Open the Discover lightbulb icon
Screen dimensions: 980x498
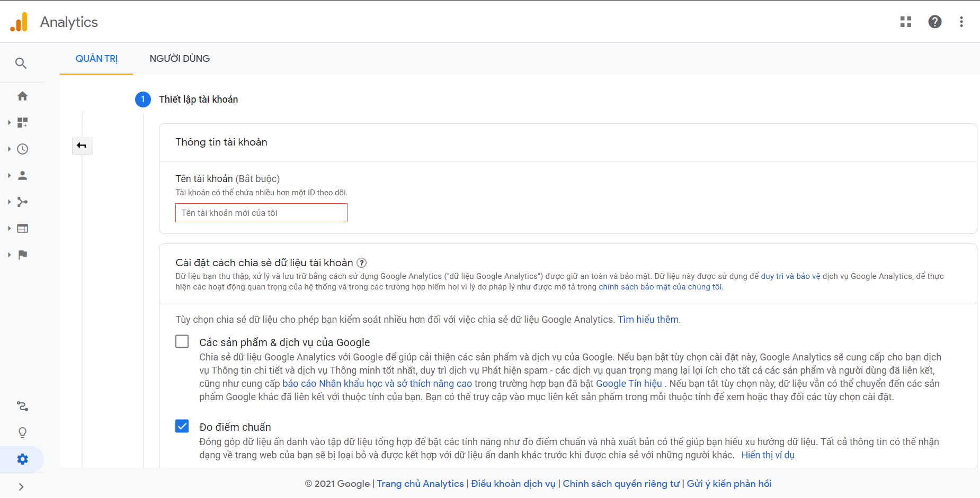pos(22,433)
